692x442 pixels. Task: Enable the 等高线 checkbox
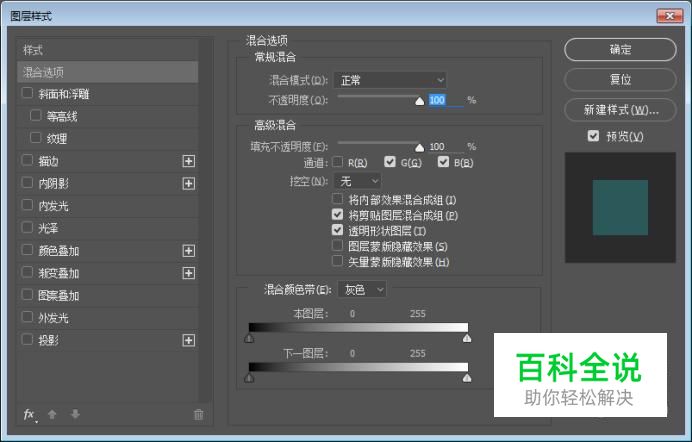coord(36,116)
